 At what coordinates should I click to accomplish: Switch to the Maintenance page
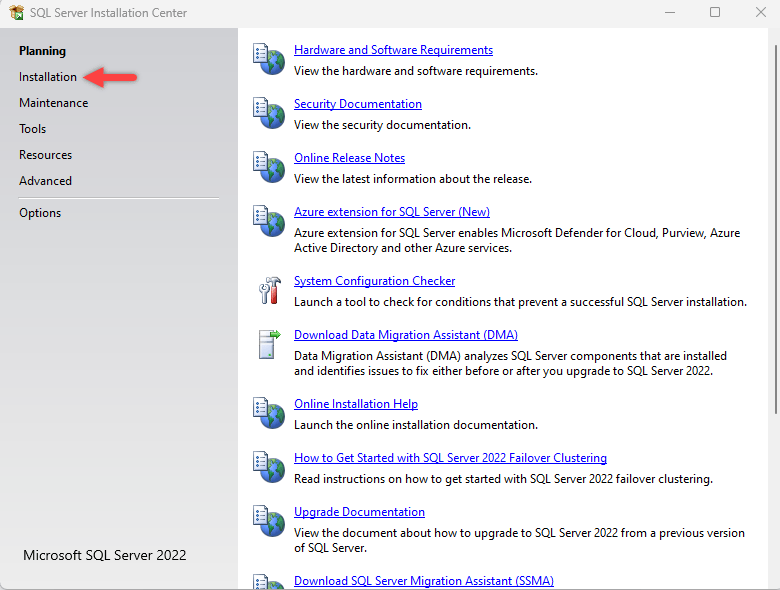tap(54, 103)
